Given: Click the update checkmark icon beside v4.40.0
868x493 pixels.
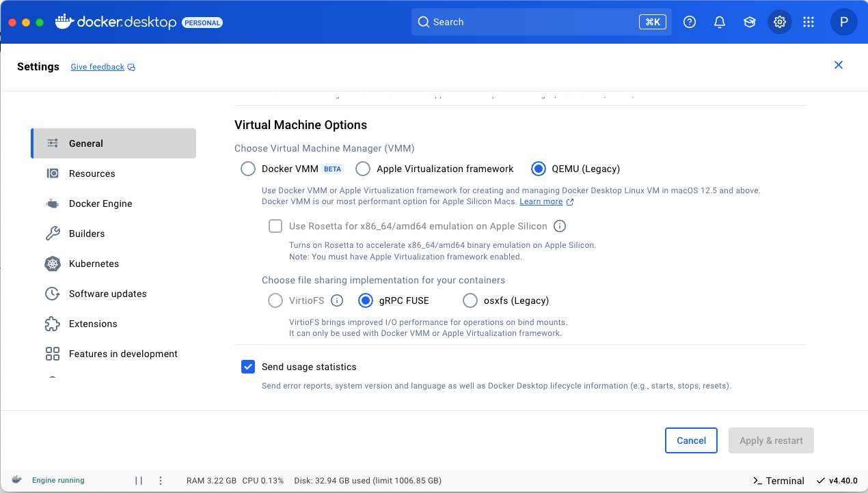Looking at the screenshot, I should click(821, 481).
